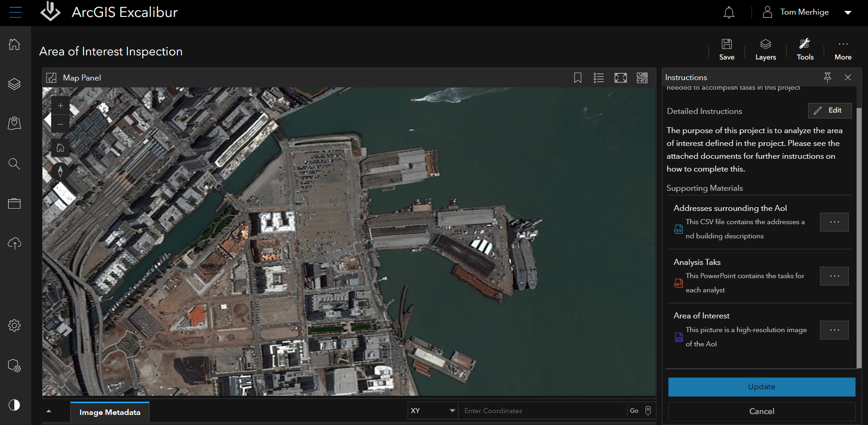868x425 pixels.
Task: Open the notifications bell
Action: click(x=729, y=12)
